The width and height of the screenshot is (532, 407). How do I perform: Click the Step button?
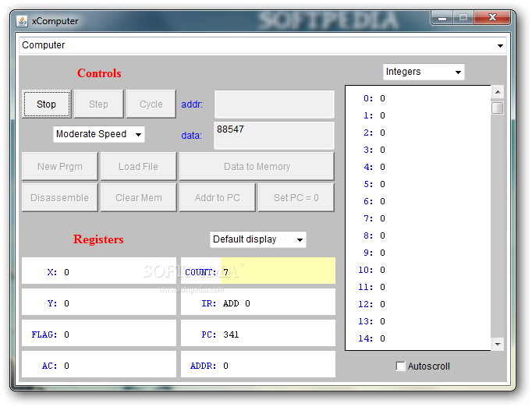(99, 104)
